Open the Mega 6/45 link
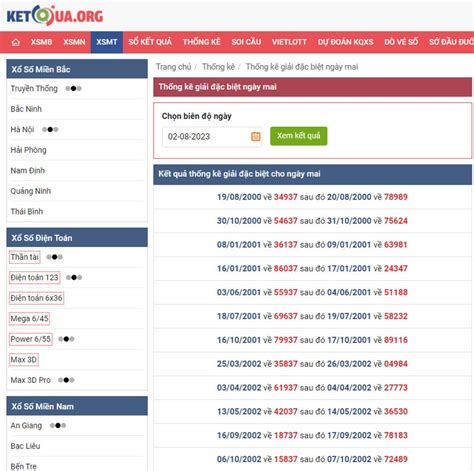Screen dimensions: 474x471 29,319
